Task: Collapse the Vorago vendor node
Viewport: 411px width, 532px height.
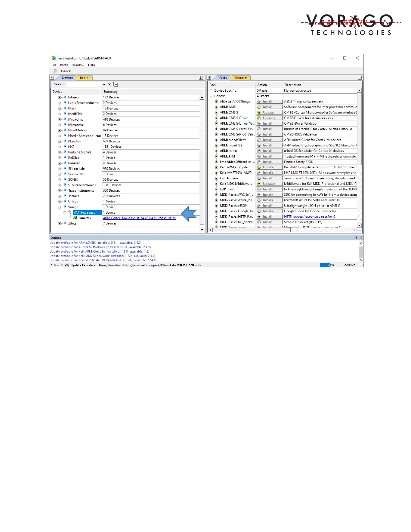Action: (59, 207)
